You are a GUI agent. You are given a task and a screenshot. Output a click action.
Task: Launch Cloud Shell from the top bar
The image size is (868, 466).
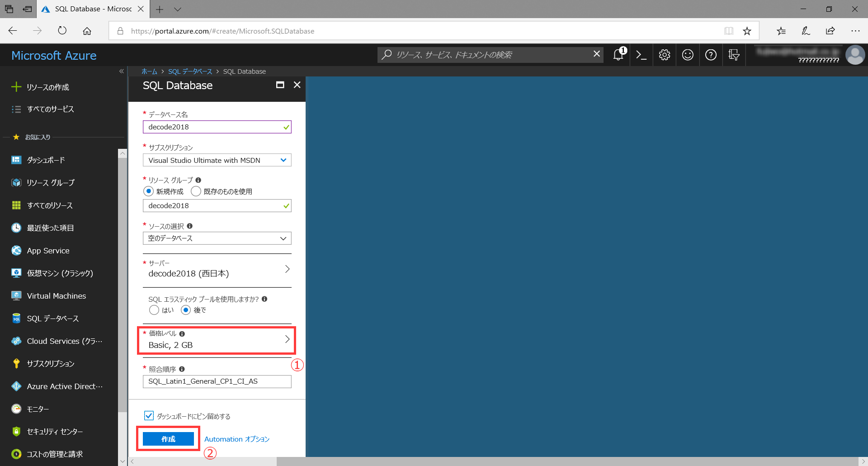tap(641, 55)
